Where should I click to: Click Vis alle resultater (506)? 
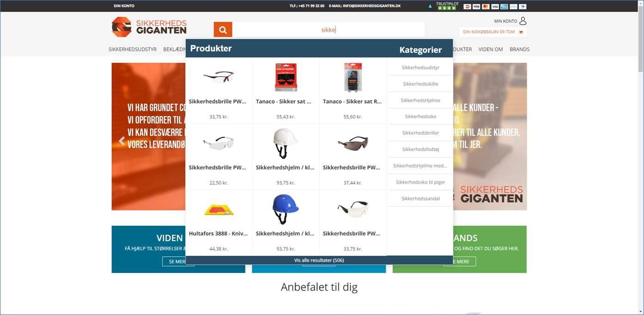tap(319, 260)
